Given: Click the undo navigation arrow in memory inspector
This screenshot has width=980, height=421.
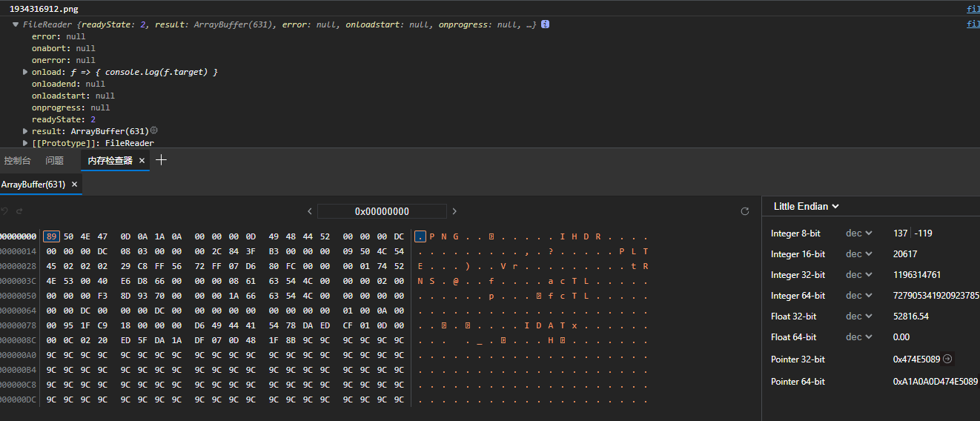Looking at the screenshot, I should (4, 211).
